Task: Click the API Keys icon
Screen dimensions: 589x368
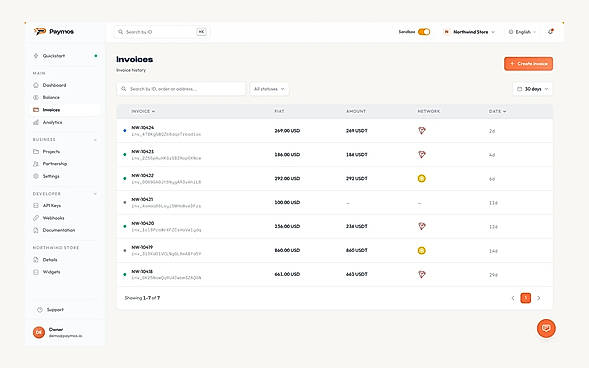Action: coord(36,205)
